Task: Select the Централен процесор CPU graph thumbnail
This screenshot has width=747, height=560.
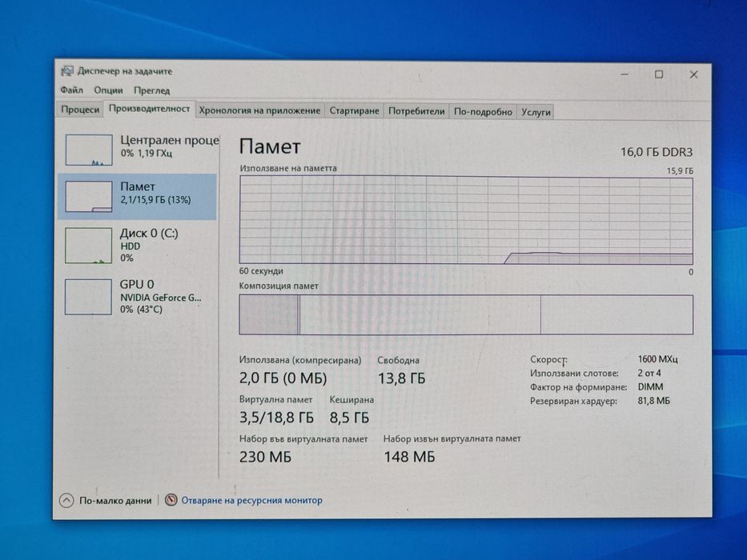Action: 89,150
